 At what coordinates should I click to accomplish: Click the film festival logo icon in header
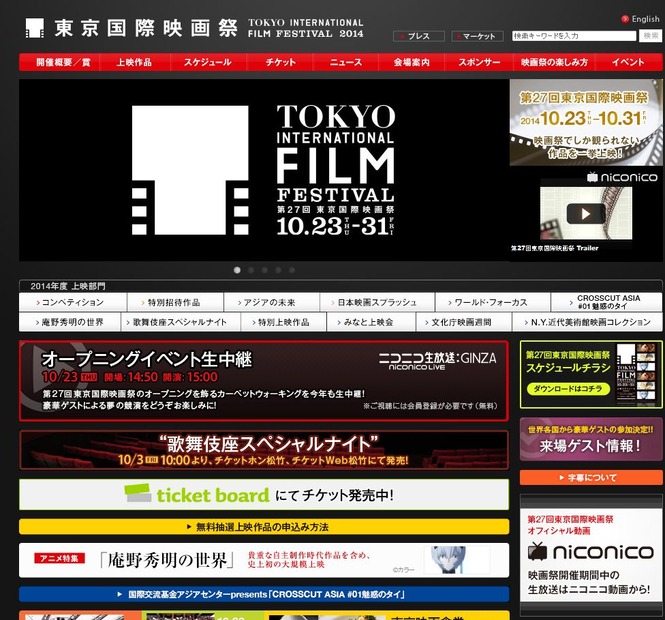click(x=35, y=28)
